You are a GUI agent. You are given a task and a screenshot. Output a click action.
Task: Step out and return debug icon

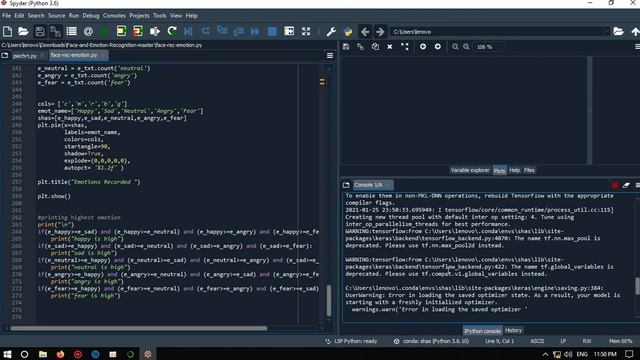pos(239,31)
